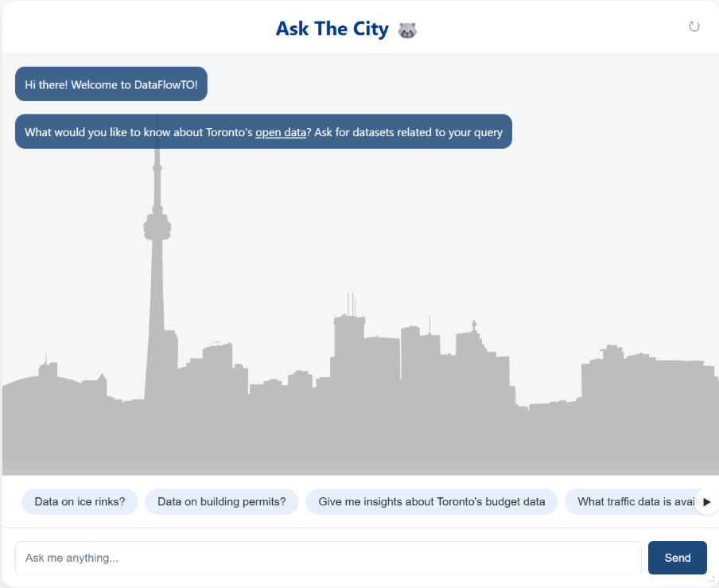Click 'Hi there! Welcome to DataFlowTO!' message
The width and height of the screenshot is (719, 588).
coord(111,84)
